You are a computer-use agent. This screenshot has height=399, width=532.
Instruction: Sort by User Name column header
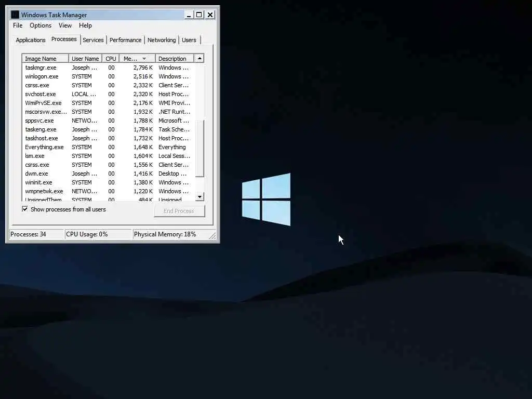tap(85, 58)
